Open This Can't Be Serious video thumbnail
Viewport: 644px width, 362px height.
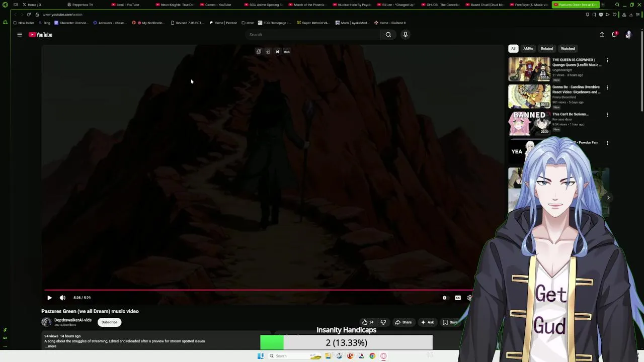(x=529, y=124)
